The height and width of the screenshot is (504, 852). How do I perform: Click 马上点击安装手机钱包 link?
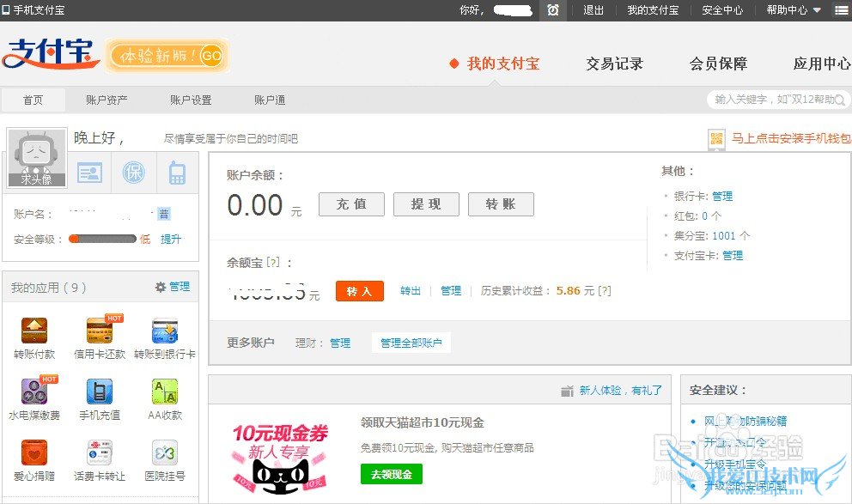click(791, 138)
